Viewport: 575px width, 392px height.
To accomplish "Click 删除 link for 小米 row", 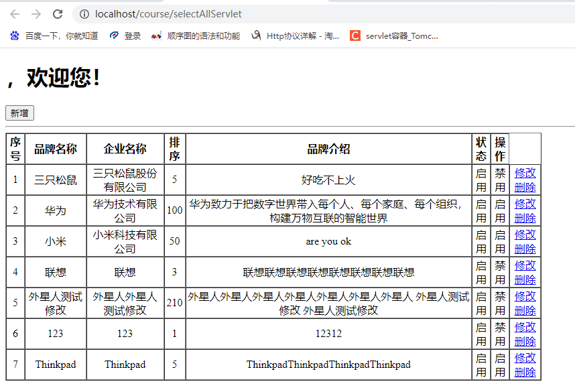I will click(525, 249).
